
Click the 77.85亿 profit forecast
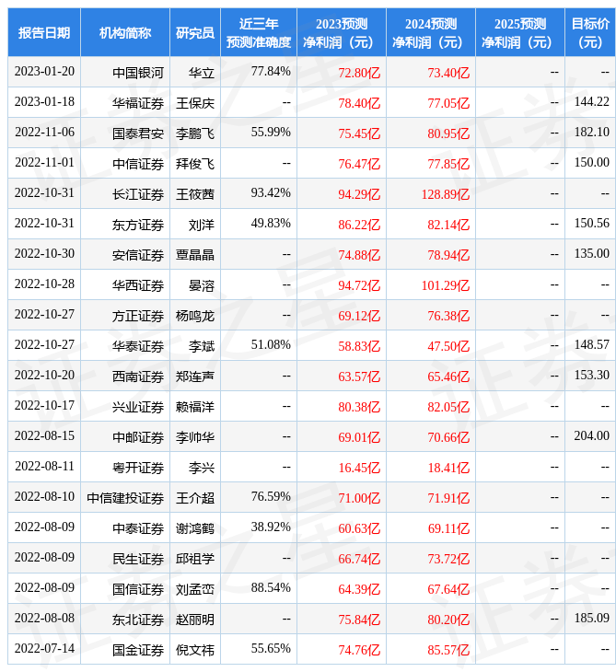[x=448, y=164]
